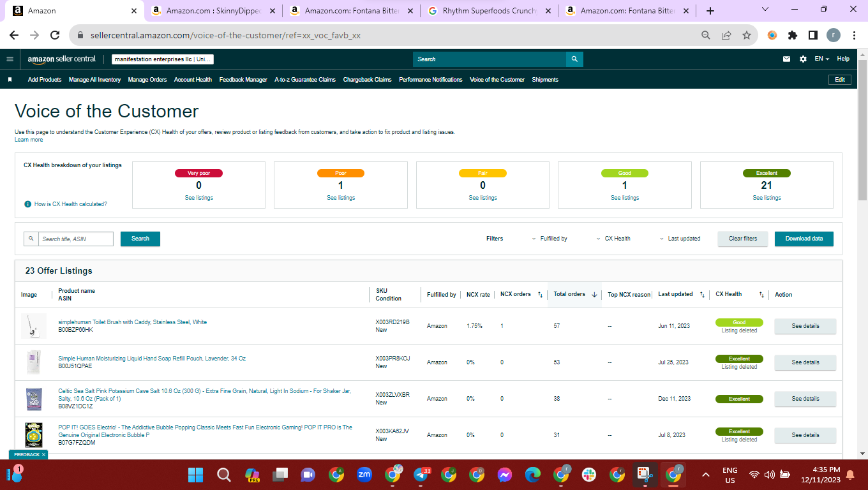The height and width of the screenshot is (490, 868).
Task: Expand the CX Health filter dropdown
Action: coord(613,239)
